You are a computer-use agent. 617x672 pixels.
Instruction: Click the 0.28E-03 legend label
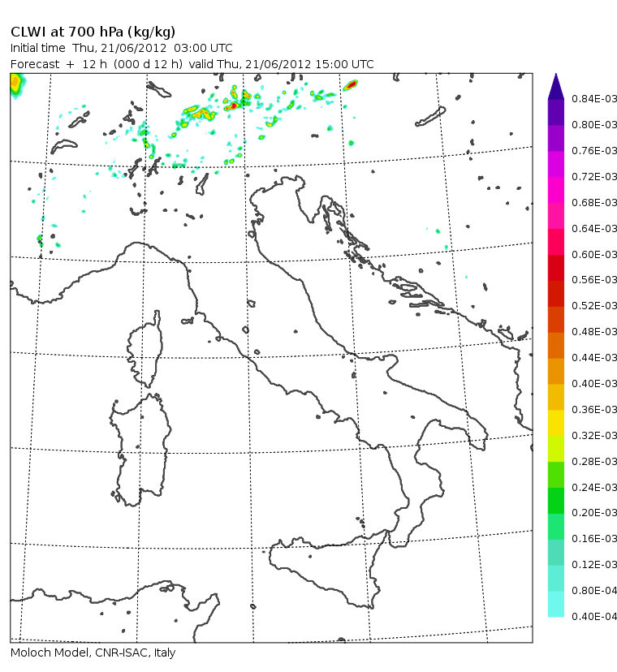tap(594, 462)
